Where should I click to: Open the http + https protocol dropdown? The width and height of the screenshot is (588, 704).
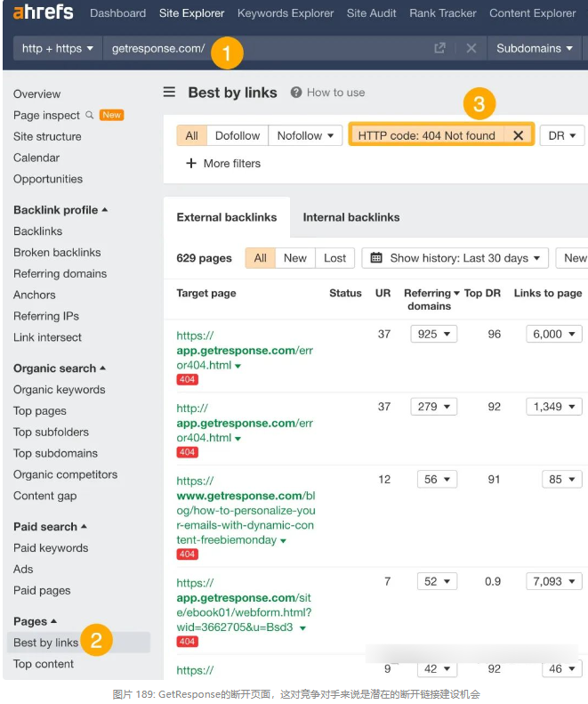[x=57, y=48]
